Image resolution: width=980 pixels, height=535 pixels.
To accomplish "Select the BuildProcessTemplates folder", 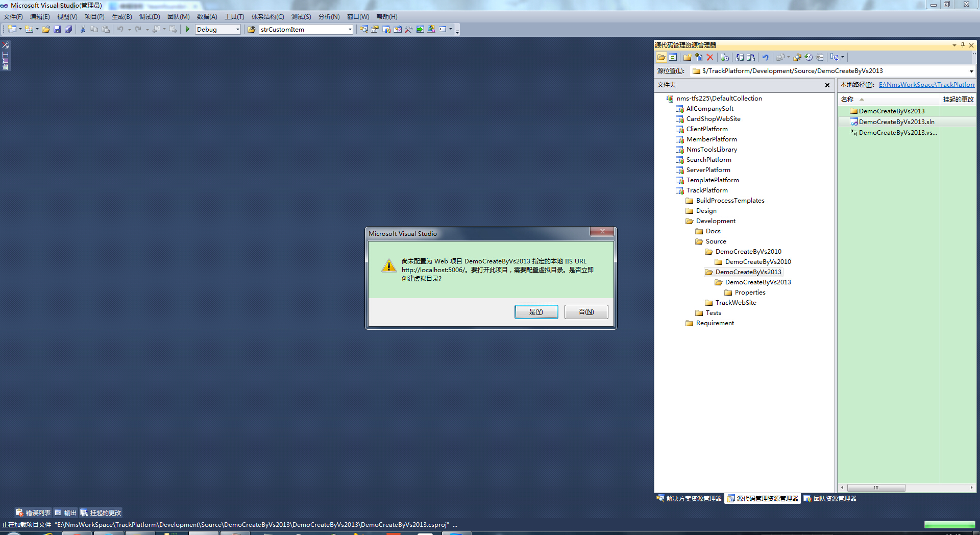I will click(730, 201).
